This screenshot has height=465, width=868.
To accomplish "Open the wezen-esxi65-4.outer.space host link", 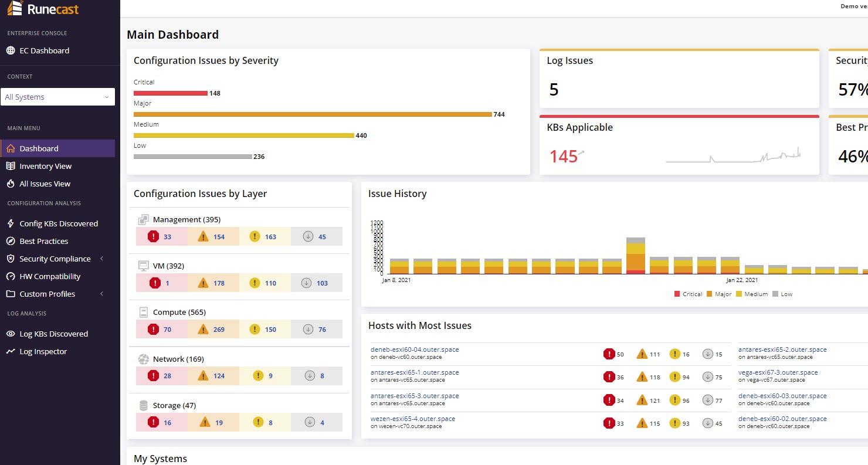I will pos(413,419).
